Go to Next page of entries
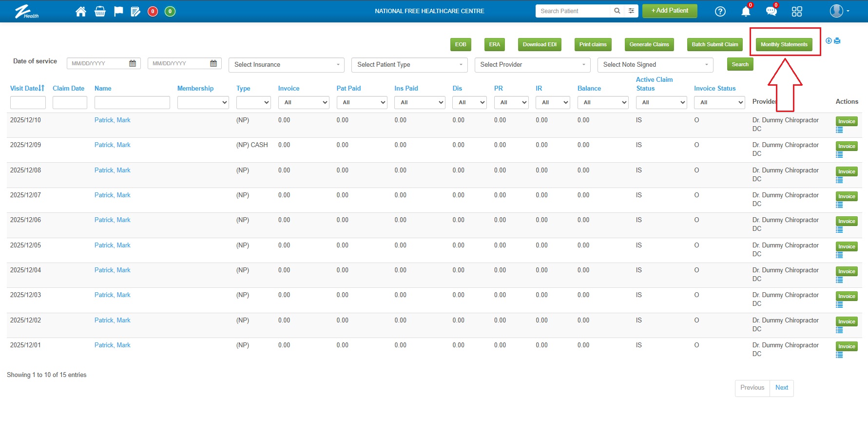The image size is (868, 434). [x=781, y=388]
